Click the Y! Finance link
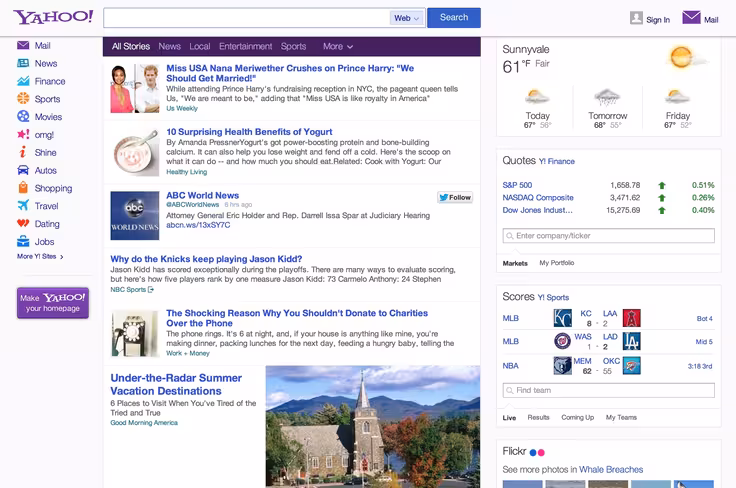Image resolution: width=736 pixels, height=488 pixels. coord(557,161)
